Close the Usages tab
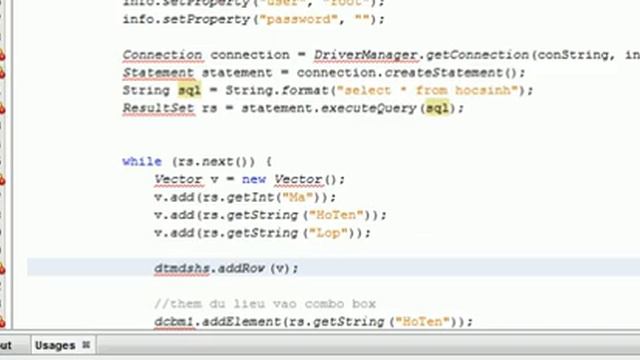The image size is (640, 360). pyautogui.click(x=86, y=345)
